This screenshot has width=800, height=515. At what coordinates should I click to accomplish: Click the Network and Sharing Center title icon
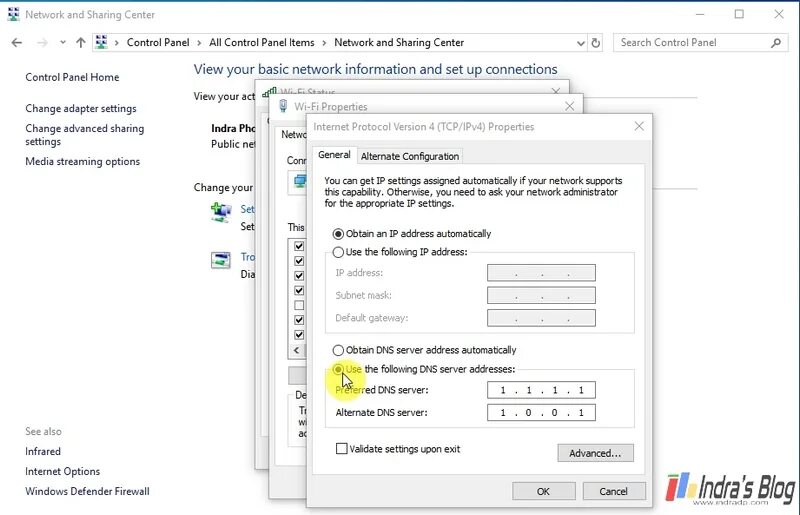(14, 14)
